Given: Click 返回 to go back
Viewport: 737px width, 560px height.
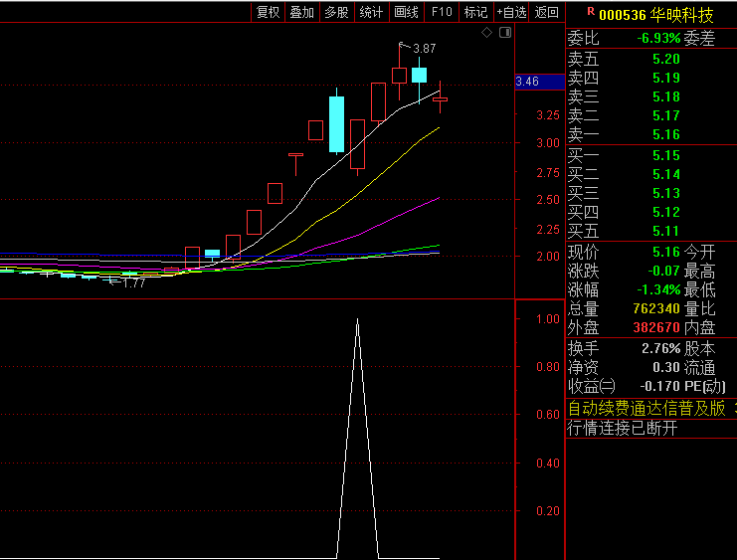Looking at the screenshot, I should (x=547, y=12).
